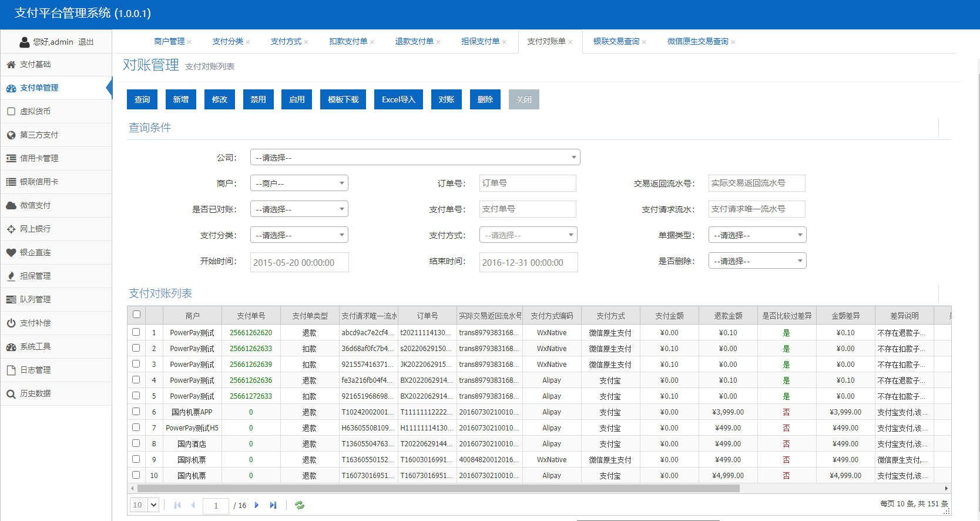The image size is (980, 521).
Task: Open the 单据类型 dropdown
Action: (757, 235)
